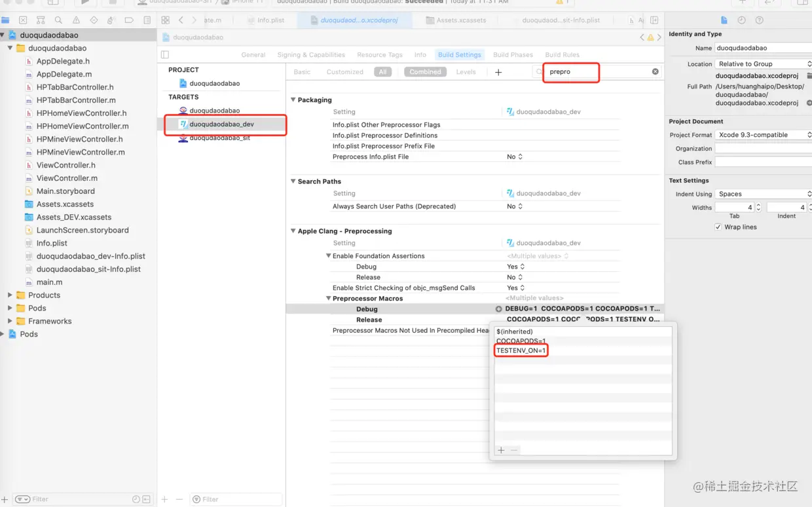Open the Project navigator folder icon
Screen dimensions: 812x507
(5, 20)
